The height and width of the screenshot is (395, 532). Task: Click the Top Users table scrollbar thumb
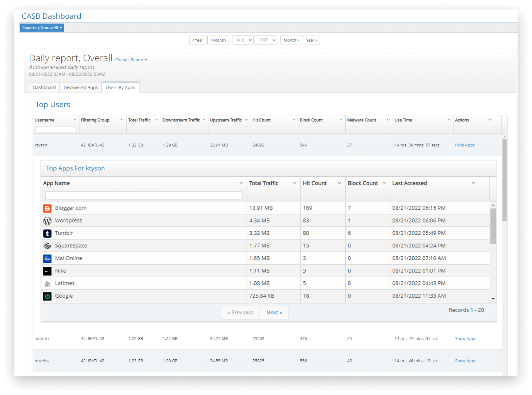click(x=505, y=180)
